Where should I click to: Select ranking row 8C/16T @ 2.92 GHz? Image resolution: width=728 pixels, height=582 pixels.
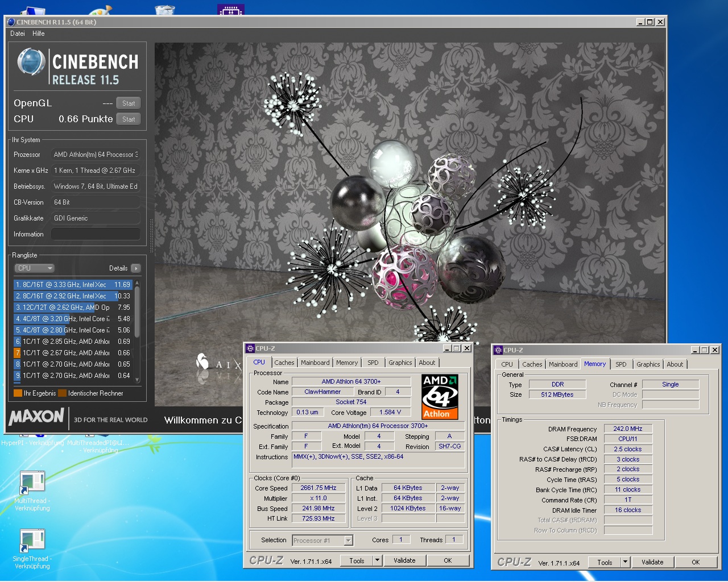(73, 296)
